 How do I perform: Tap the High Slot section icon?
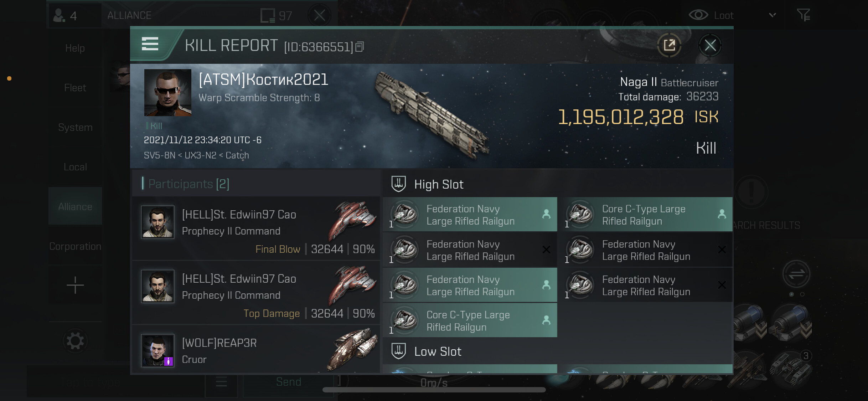(x=398, y=184)
